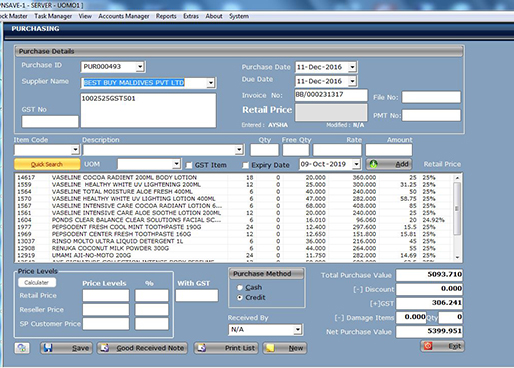This screenshot has height=368, width=514.
Task: Click the PMT No input field
Action: [x=431, y=115]
